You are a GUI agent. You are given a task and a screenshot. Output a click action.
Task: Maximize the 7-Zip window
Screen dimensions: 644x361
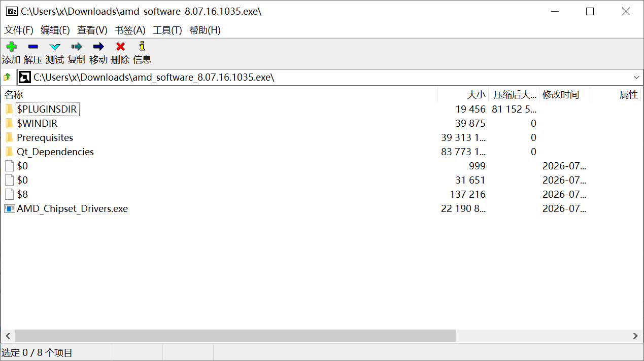pyautogui.click(x=590, y=11)
